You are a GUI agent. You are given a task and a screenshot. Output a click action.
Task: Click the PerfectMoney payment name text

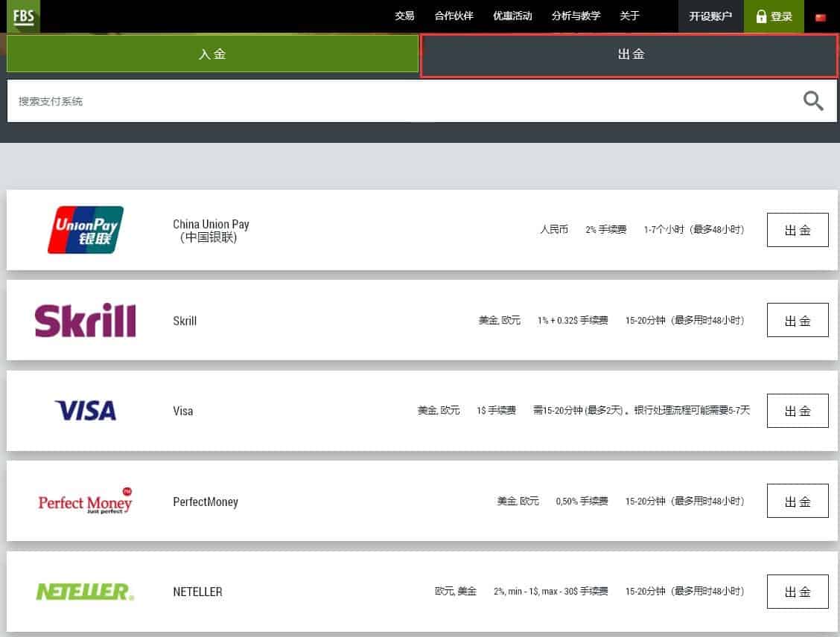[x=206, y=502]
